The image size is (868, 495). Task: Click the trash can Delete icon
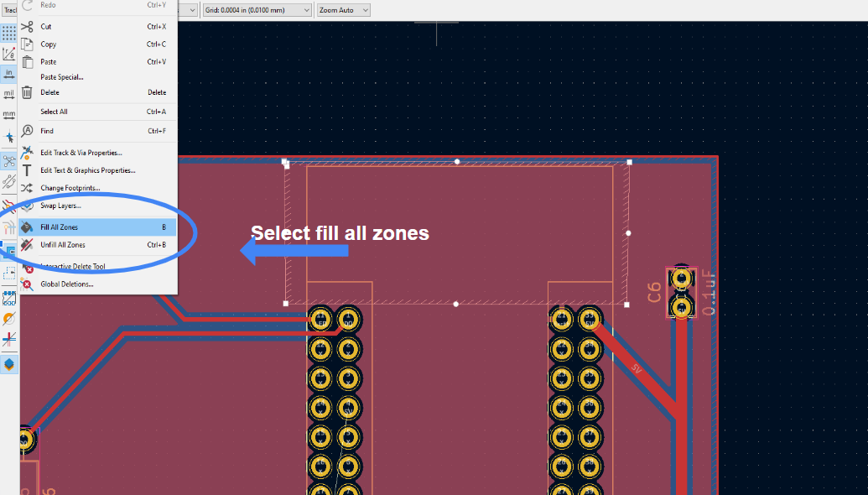tap(27, 92)
